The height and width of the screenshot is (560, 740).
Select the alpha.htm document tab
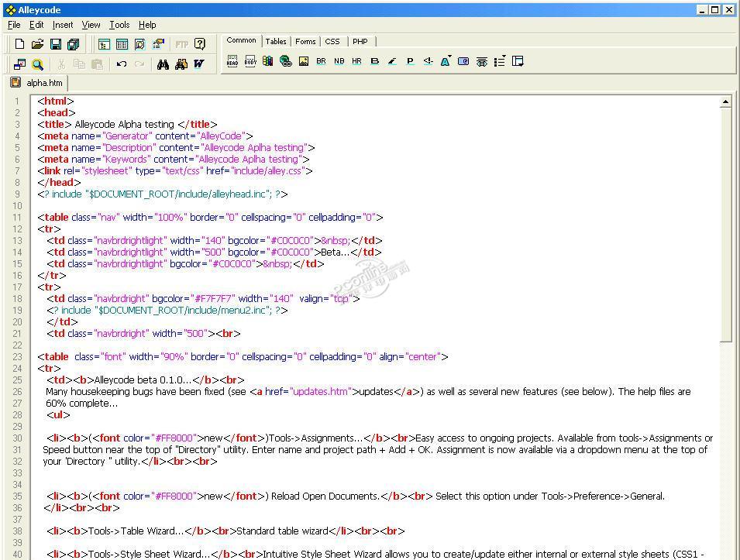pos(38,83)
